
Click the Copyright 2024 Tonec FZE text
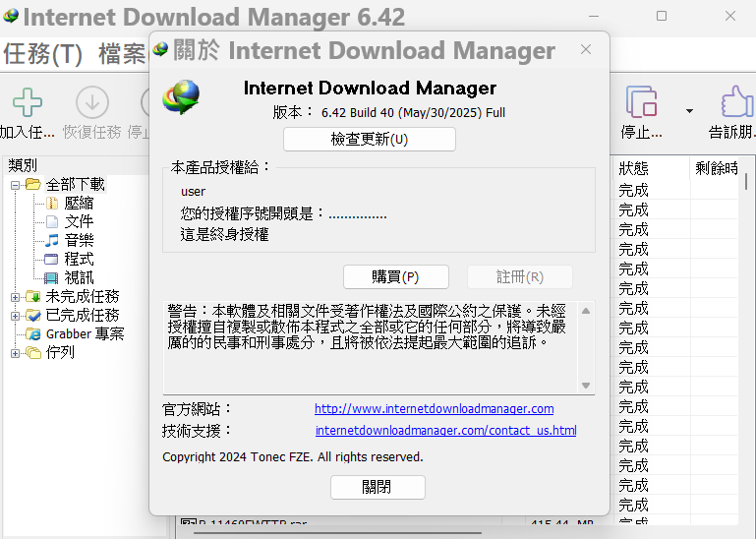(293, 457)
